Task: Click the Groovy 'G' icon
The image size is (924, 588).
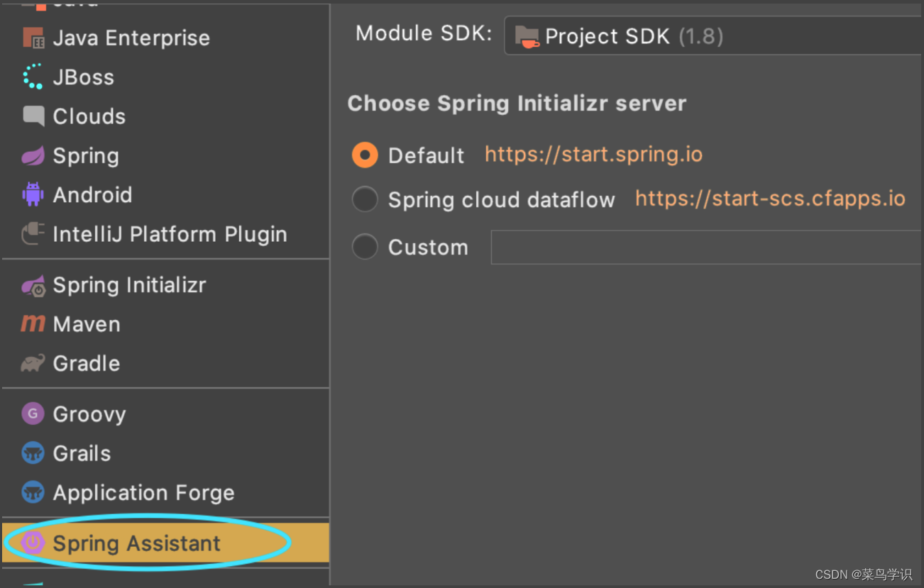Action: coord(33,414)
